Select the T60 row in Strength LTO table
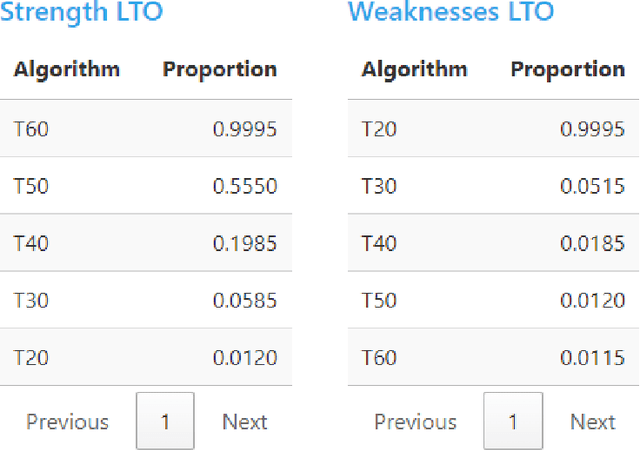Image resolution: width=640 pixels, height=450 pixels. point(146,128)
